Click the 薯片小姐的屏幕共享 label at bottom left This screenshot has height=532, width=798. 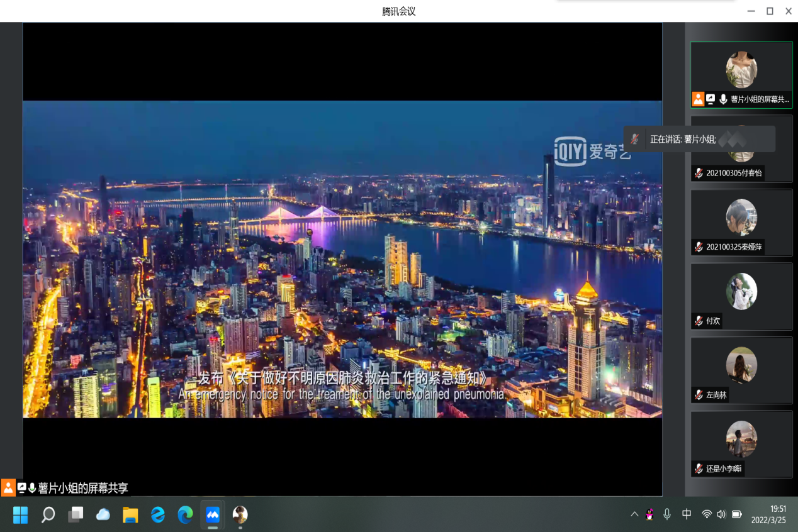click(83, 488)
